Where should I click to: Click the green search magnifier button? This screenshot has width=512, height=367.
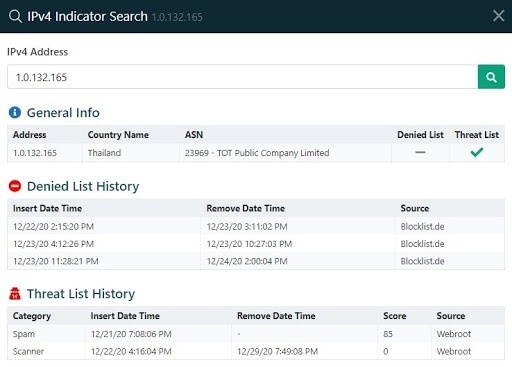coord(491,77)
